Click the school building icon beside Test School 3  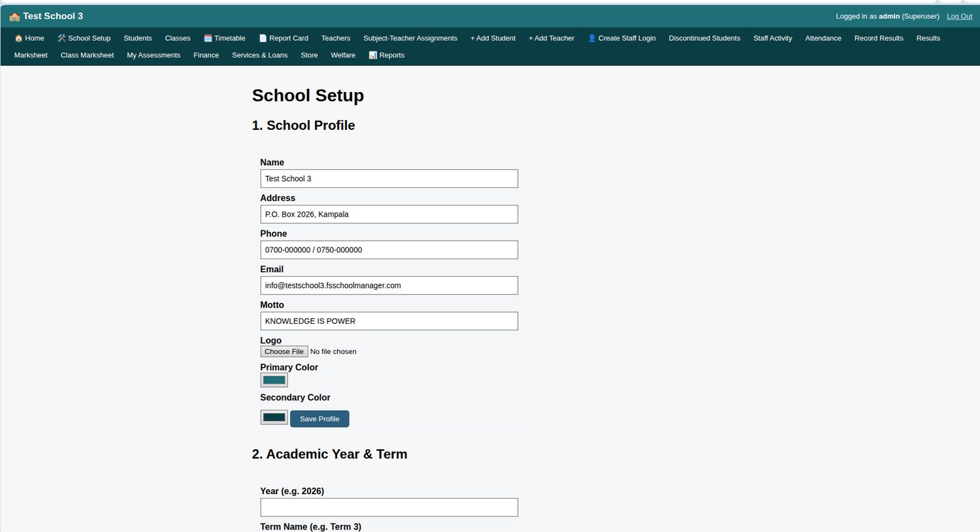[x=14, y=16]
